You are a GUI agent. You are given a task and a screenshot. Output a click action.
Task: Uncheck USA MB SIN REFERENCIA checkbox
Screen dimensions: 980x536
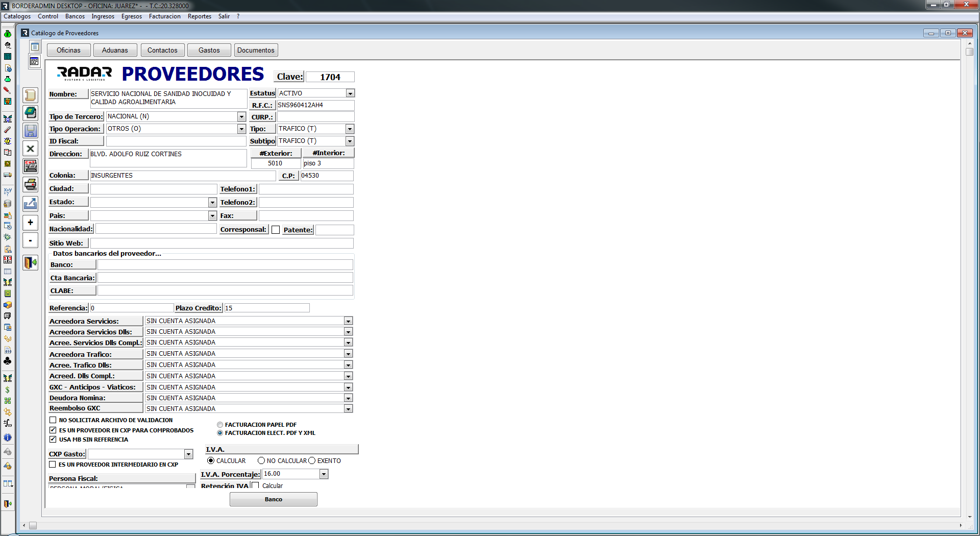(53, 439)
